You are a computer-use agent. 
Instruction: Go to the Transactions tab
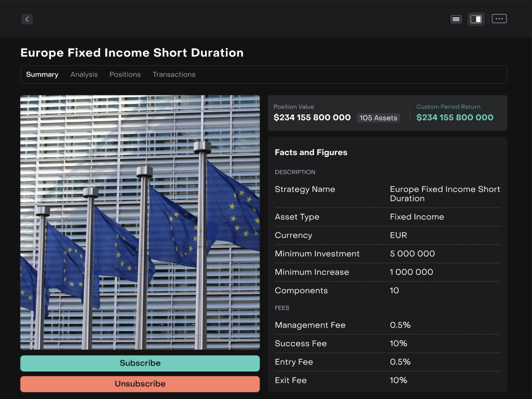[x=174, y=74]
